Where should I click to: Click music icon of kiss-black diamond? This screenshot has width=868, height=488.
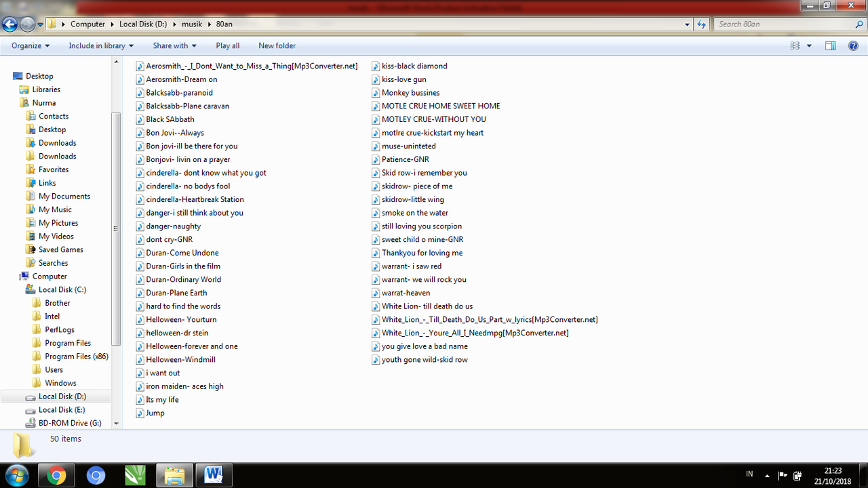pos(376,66)
